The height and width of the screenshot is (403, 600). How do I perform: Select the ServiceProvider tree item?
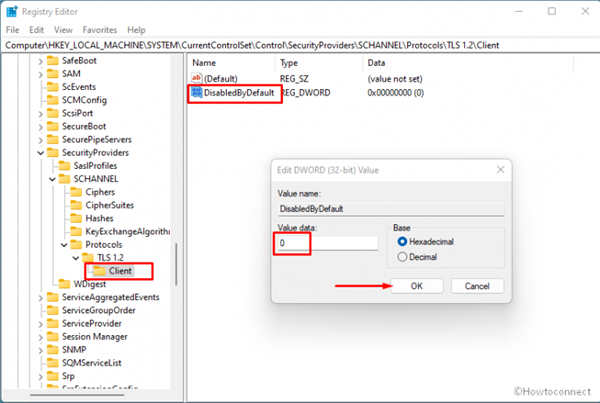[x=92, y=323]
